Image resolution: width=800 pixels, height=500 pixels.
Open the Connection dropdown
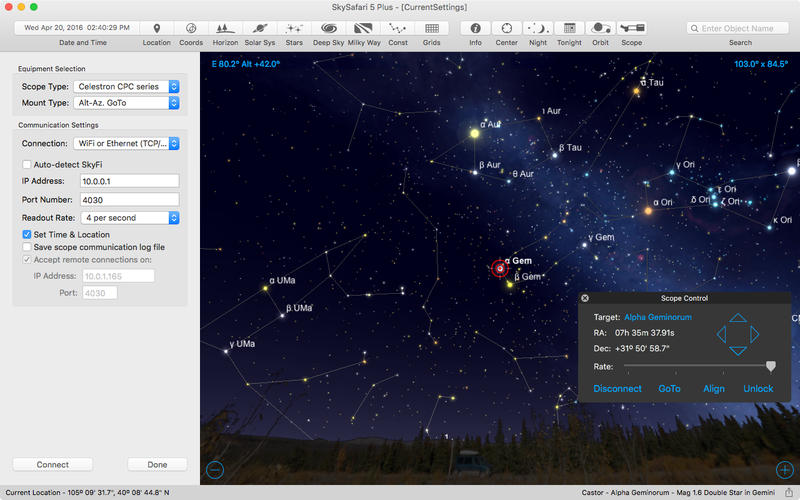pyautogui.click(x=126, y=143)
